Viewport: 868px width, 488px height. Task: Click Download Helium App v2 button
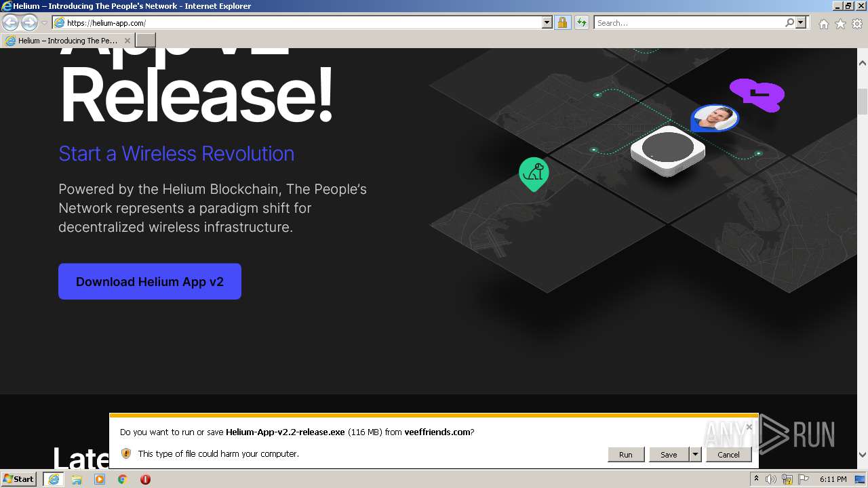(x=150, y=281)
